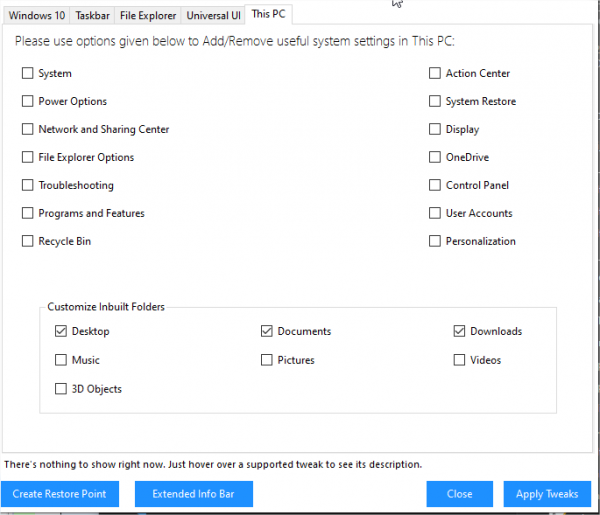
Task: Open the Taskbar tab
Action: (92, 16)
